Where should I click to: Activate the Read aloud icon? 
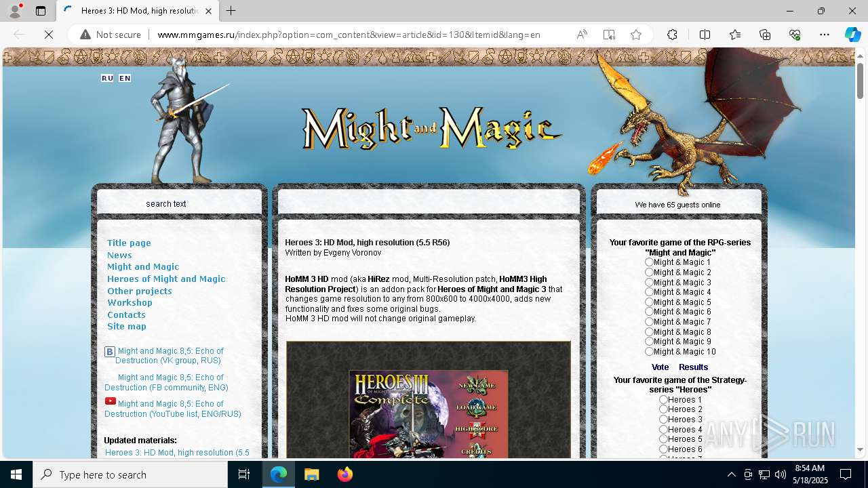582,35
